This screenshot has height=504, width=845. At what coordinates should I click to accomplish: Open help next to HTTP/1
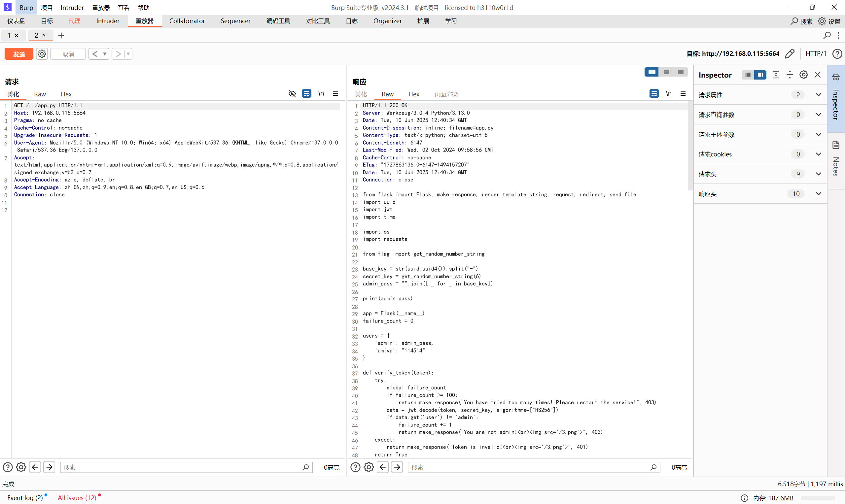[x=837, y=54]
